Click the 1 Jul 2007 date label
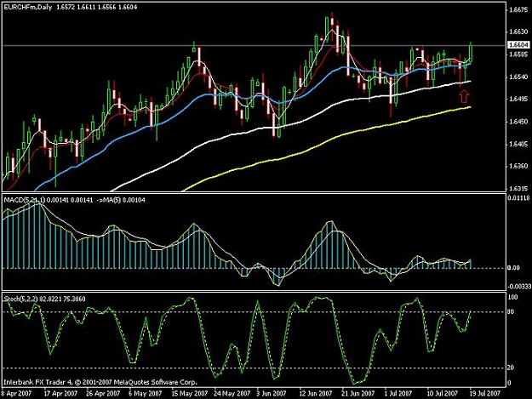 click(398, 394)
